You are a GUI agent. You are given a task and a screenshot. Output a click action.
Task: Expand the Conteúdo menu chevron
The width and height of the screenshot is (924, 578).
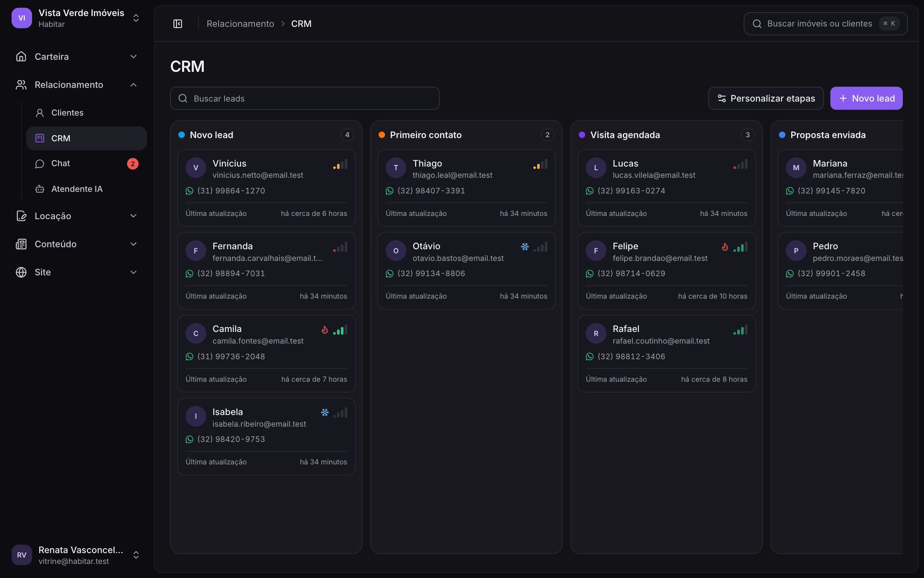tap(134, 244)
